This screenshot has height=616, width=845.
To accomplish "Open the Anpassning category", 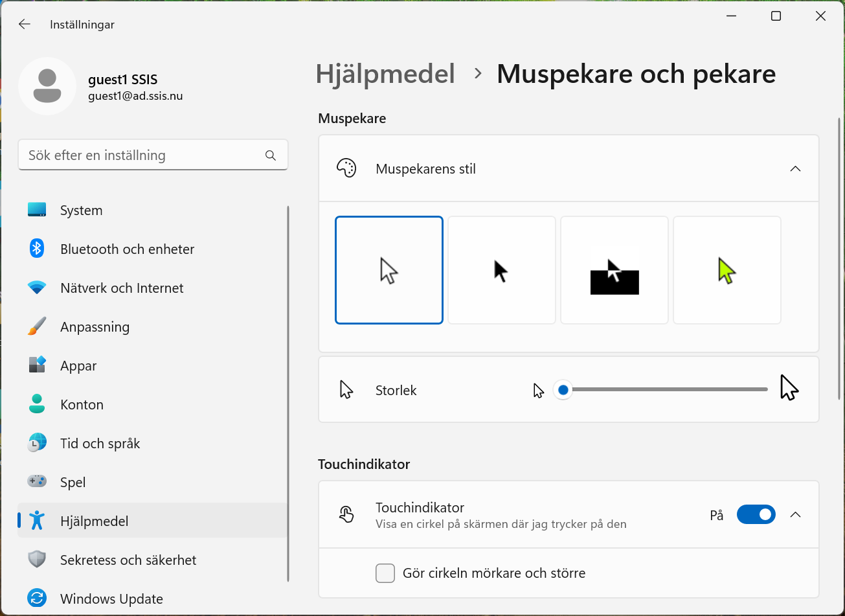I will coord(153,326).
